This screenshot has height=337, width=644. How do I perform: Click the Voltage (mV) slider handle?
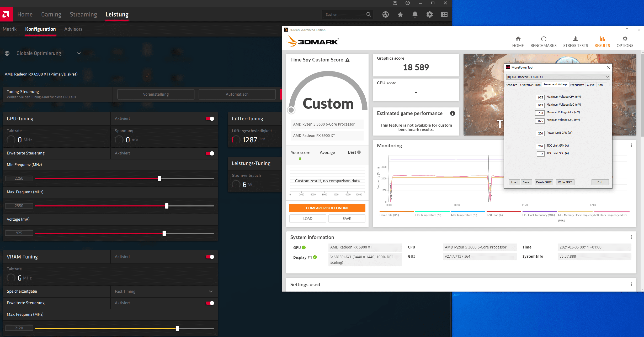click(164, 233)
